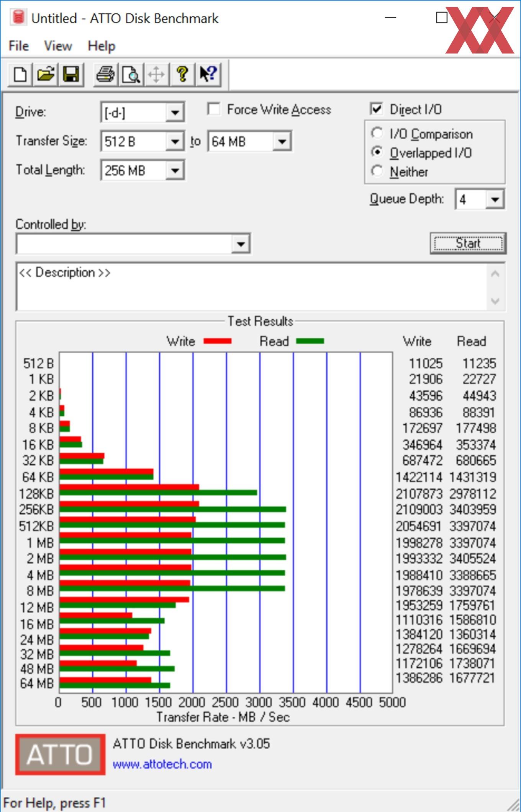Enable Force Write Access checkbox

click(214, 109)
